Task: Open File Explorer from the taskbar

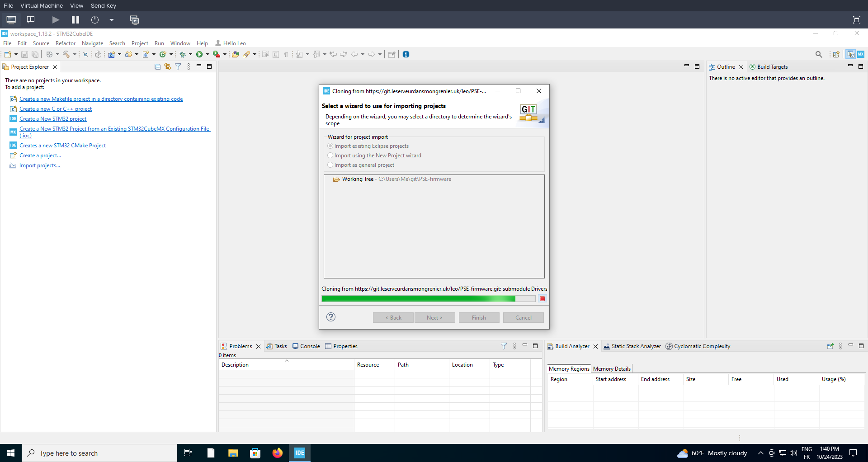Action: [x=233, y=453]
